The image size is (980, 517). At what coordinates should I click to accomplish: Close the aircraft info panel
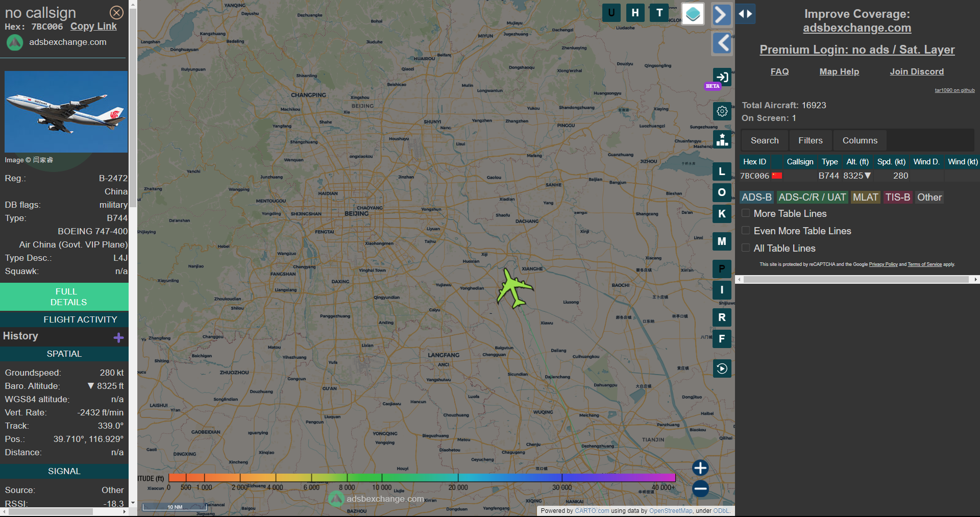[x=116, y=12]
